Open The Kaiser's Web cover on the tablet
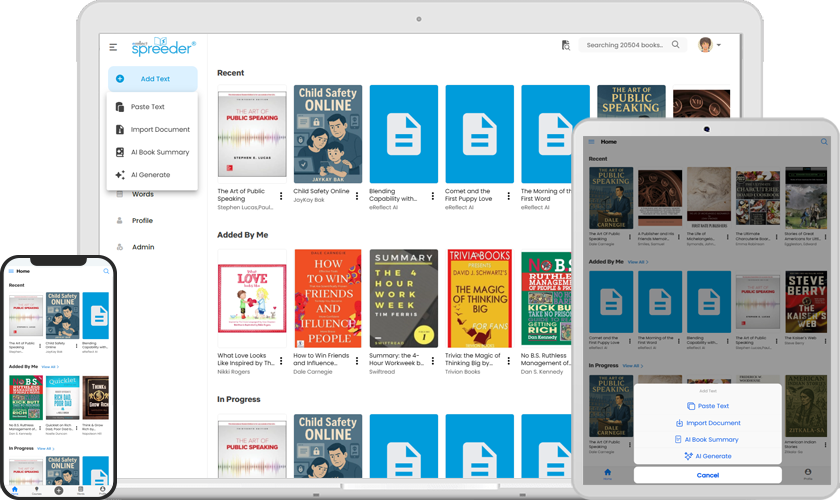 806,302
